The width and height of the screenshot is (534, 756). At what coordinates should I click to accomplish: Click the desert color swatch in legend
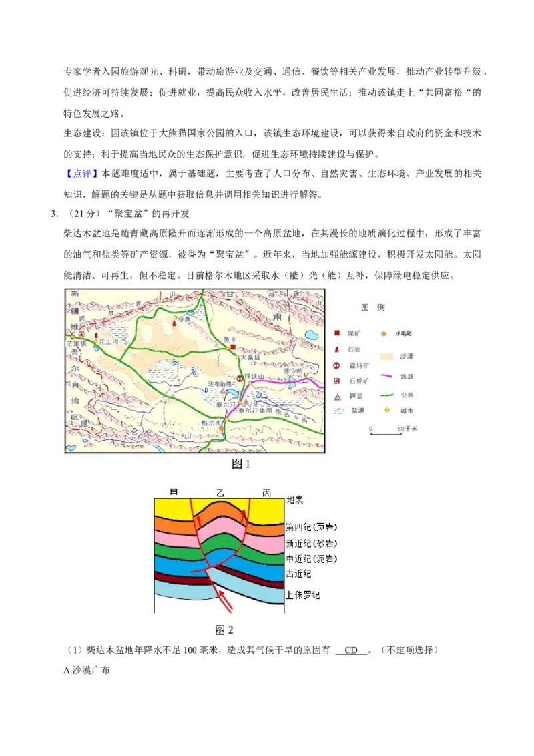tap(387, 357)
